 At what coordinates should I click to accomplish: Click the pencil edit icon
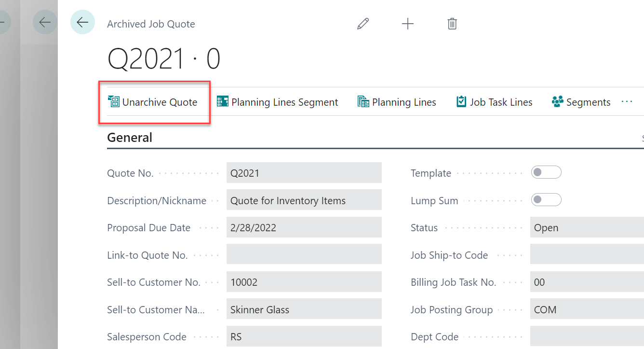click(x=363, y=24)
